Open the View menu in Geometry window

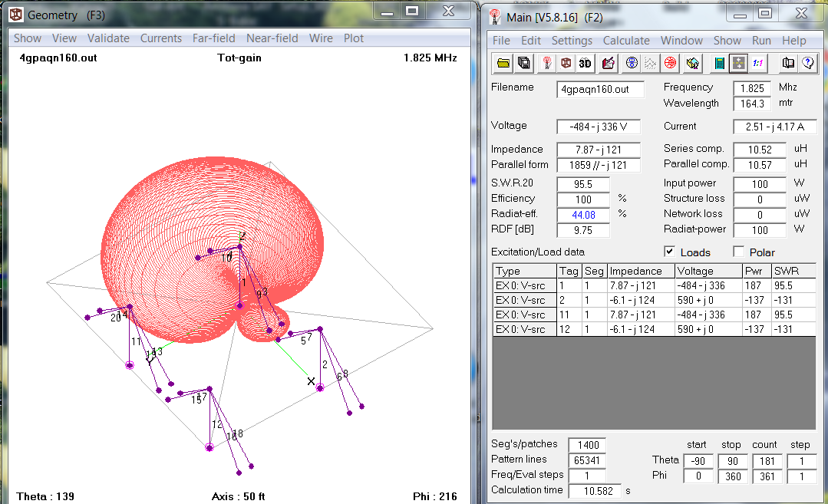click(64, 38)
